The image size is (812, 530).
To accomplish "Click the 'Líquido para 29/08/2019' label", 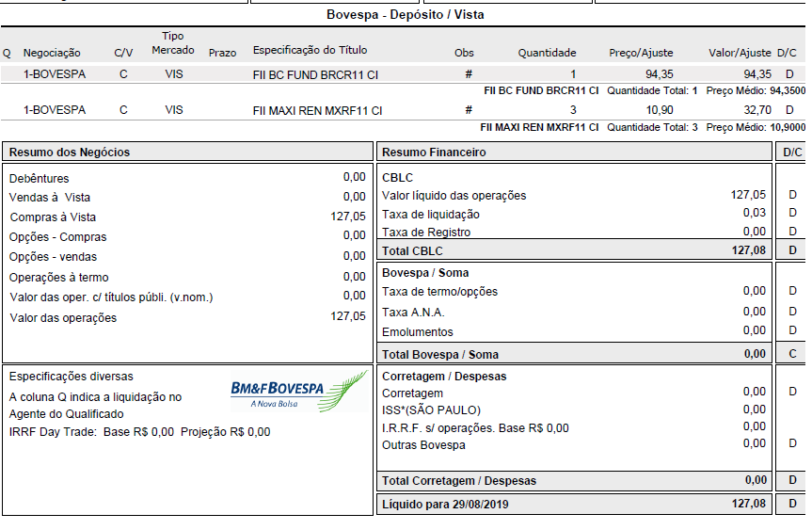I will pyautogui.click(x=445, y=505).
